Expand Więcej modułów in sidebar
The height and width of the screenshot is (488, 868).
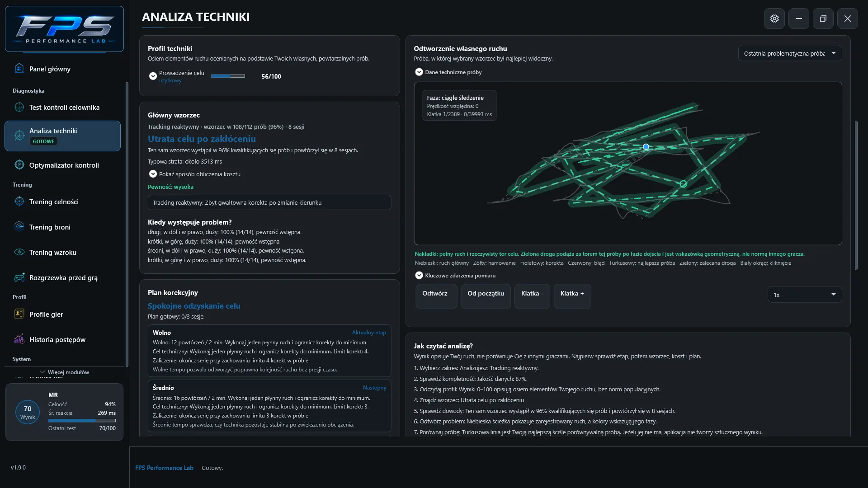click(x=64, y=372)
